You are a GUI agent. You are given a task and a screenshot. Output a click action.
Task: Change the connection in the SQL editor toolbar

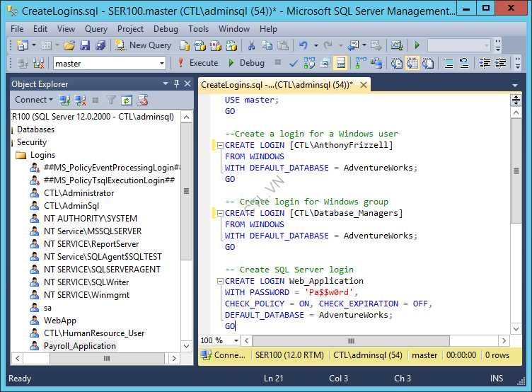click(x=39, y=63)
